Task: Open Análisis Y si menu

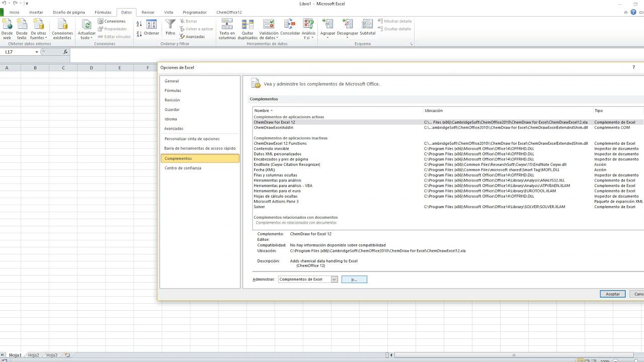Action: pos(308,29)
